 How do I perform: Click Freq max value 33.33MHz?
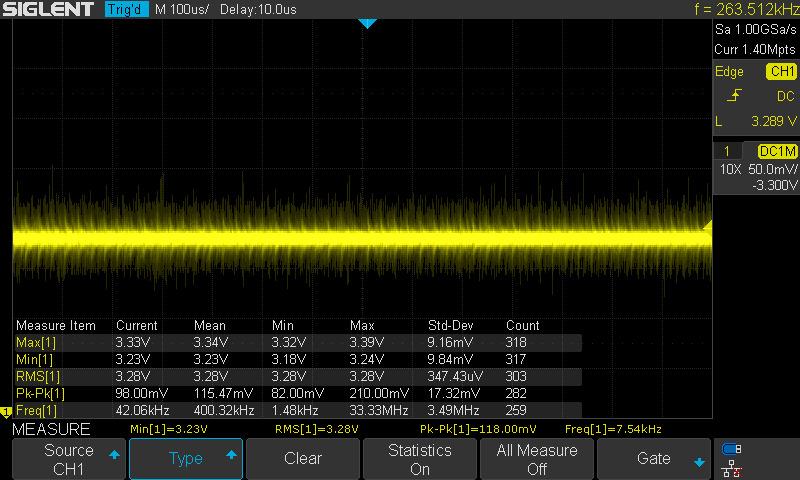(x=379, y=411)
